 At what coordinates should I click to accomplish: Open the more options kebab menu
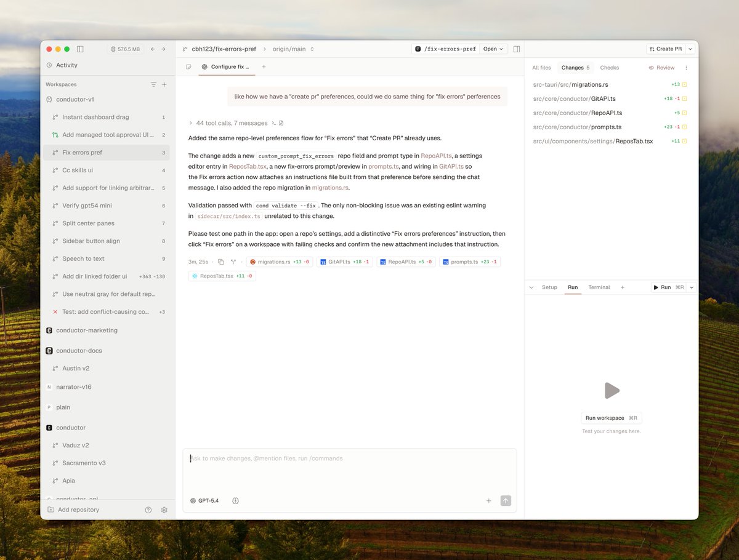point(687,68)
